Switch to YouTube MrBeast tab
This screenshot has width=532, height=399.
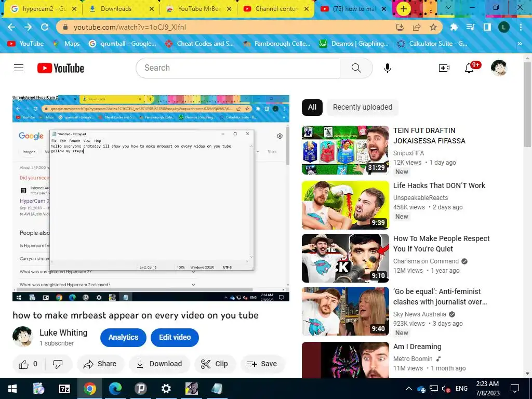(x=199, y=9)
